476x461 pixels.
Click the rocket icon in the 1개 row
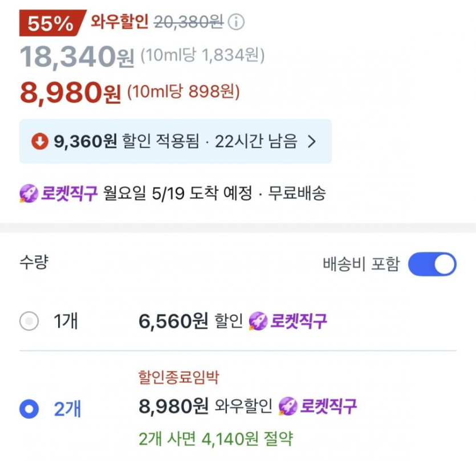click(258, 321)
